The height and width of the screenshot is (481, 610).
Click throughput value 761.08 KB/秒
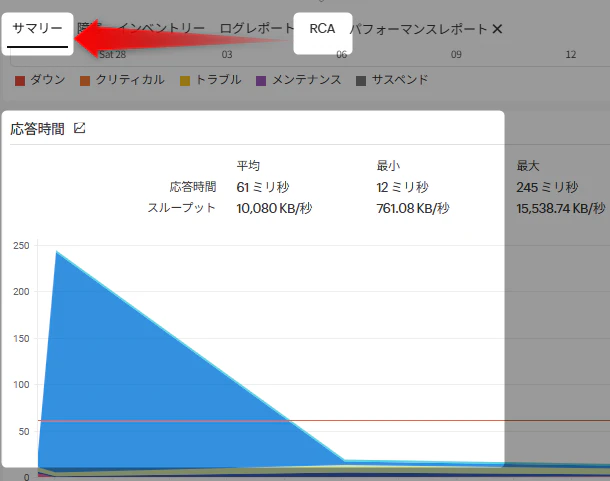(x=413, y=208)
